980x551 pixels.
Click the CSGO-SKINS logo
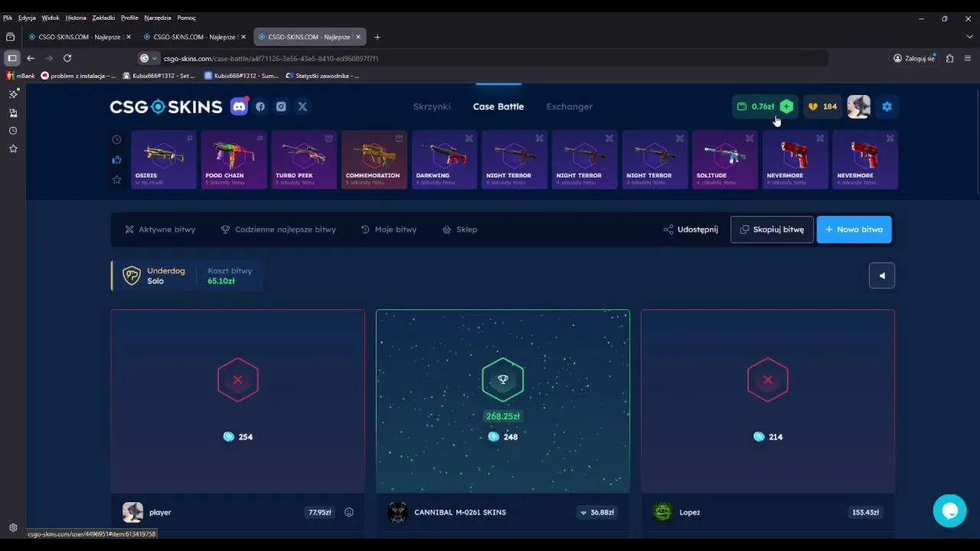(165, 106)
